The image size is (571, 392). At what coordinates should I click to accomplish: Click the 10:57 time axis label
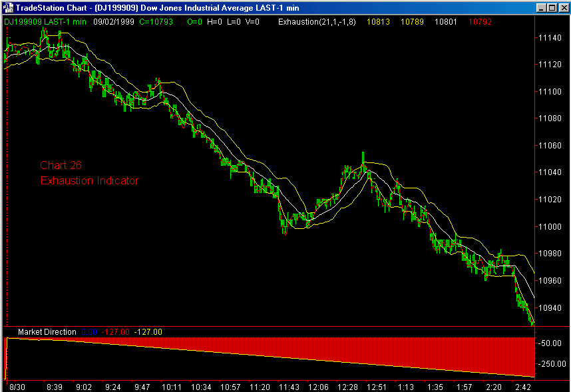pyautogui.click(x=230, y=387)
